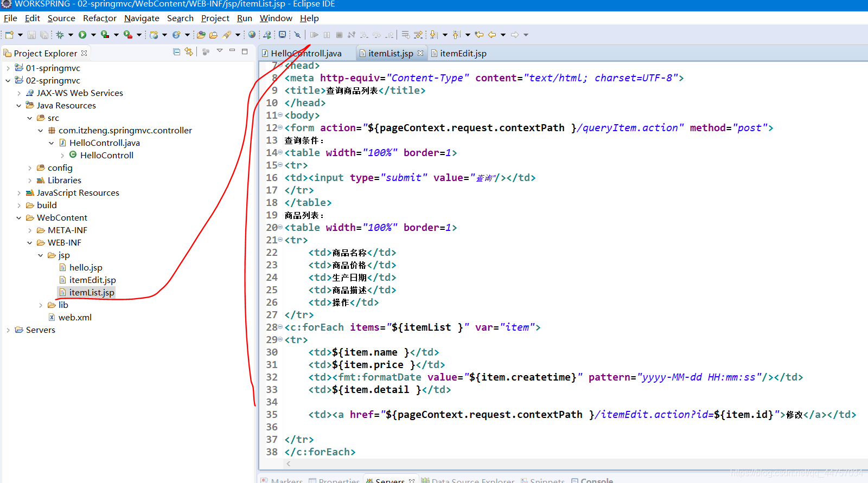
Task: Close the Project Explorer view tab
Action: pos(84,53)
